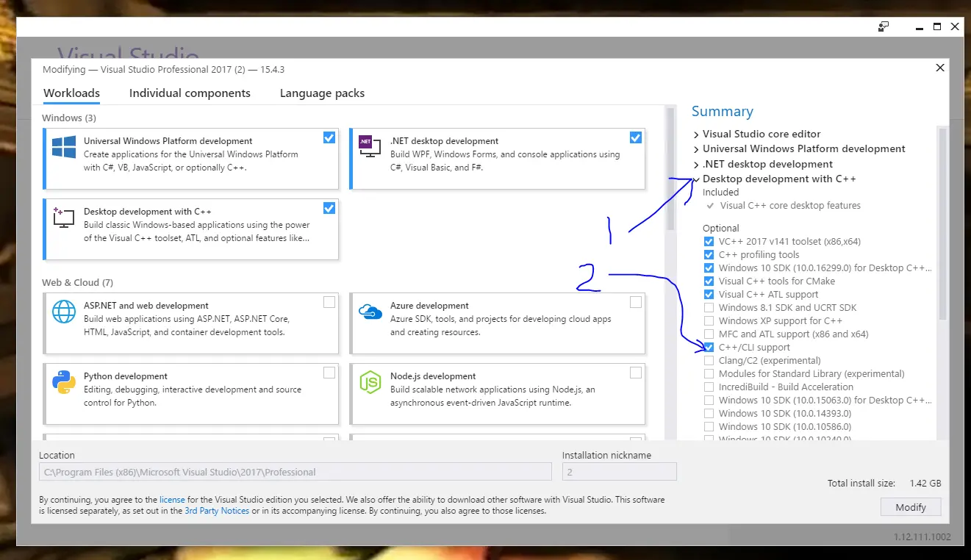971x560 pixels.
Task: Click the 'Total install size:' label
Action: click(x=861, y=484)
